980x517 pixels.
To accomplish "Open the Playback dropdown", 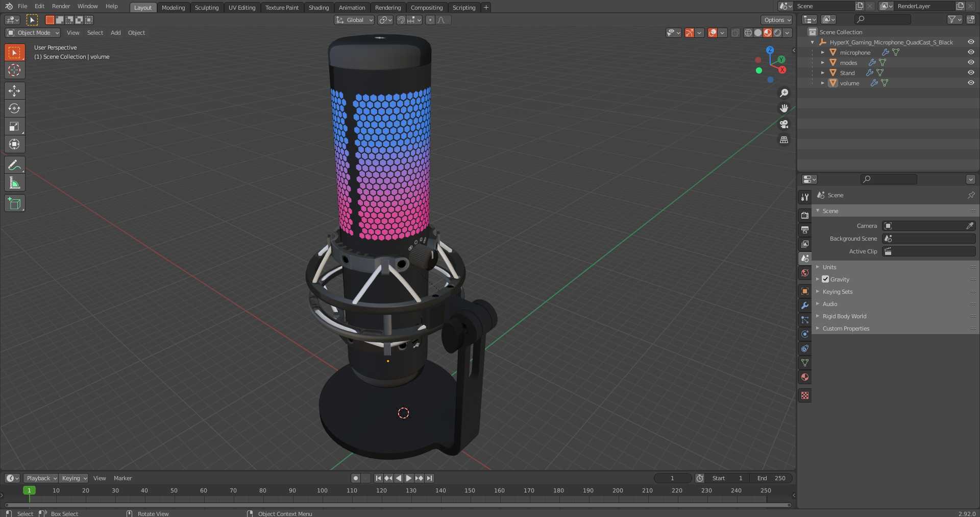I will coord(41,478).
